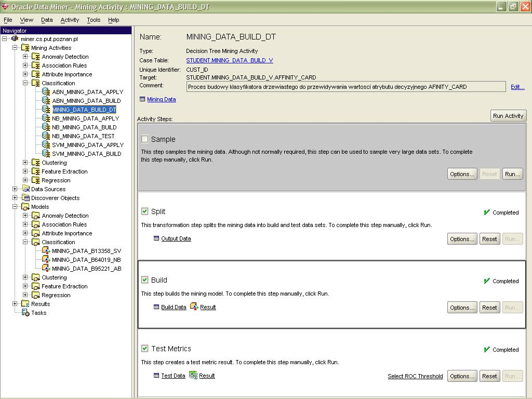This screenshot has height=399, width=532.
Task: Uncheck the Split step checkbox
Action: point(145,211)
